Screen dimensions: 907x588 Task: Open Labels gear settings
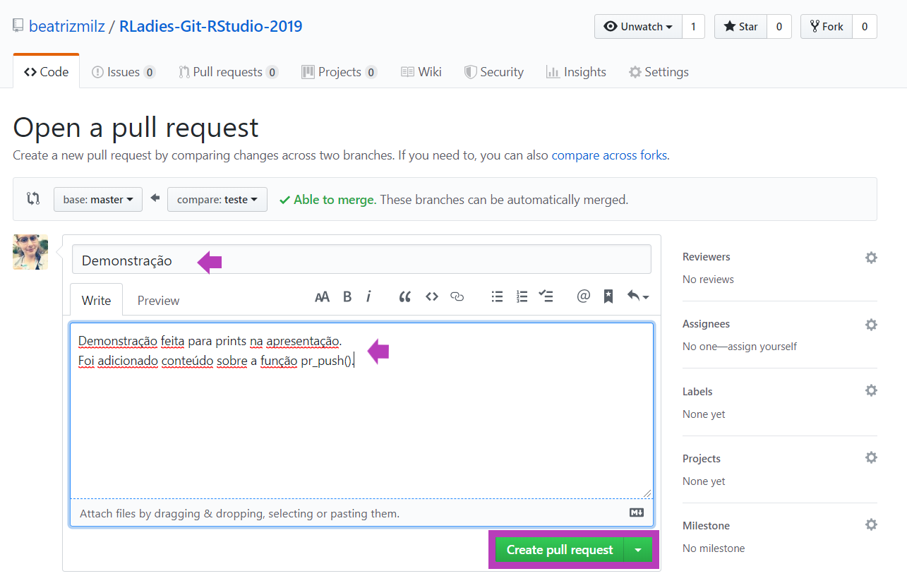[x=871, y=390]
